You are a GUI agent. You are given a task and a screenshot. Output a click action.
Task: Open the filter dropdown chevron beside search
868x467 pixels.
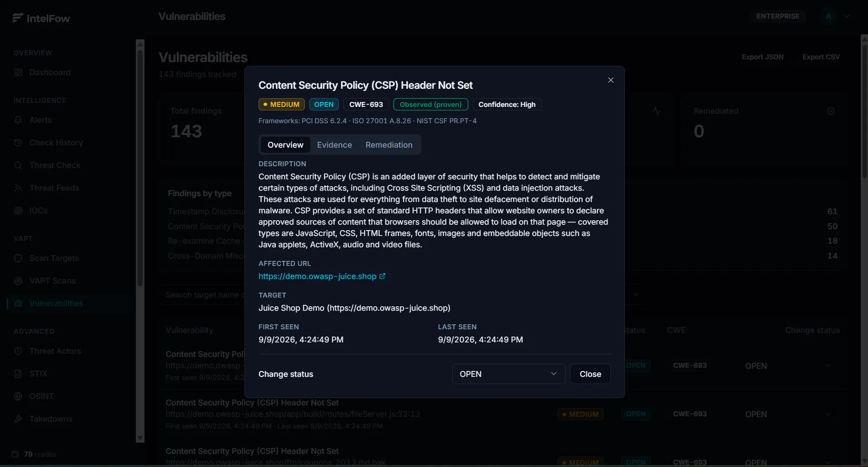[636, 294]
